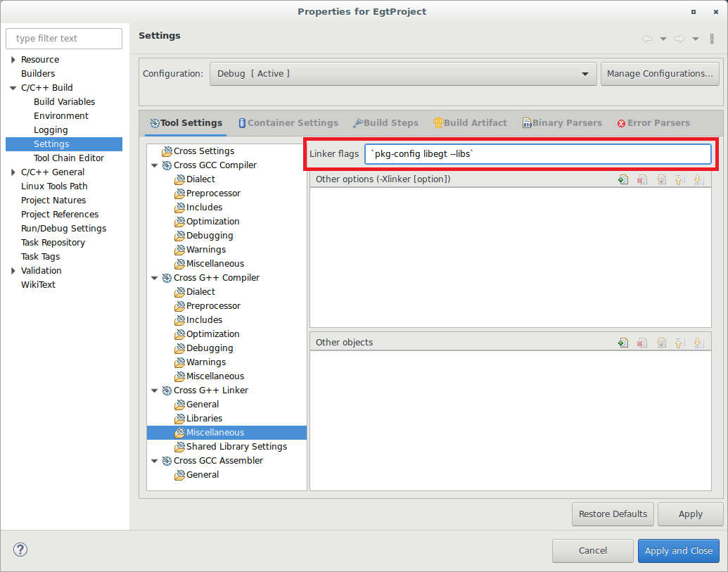Screen dimensions: 728x572
Task: Click Delete icon in Other options header
Action: click(x=641, y=179)
